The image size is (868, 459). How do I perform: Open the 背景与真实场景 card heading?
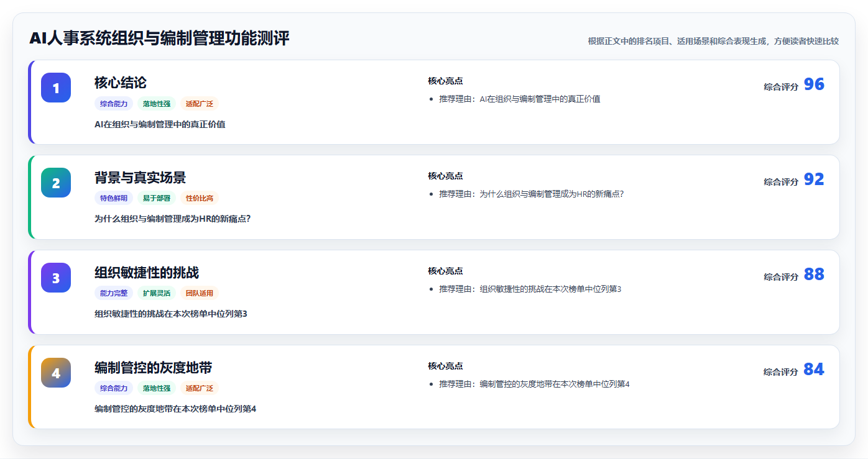pyautogui.click(x=140, y=178)
